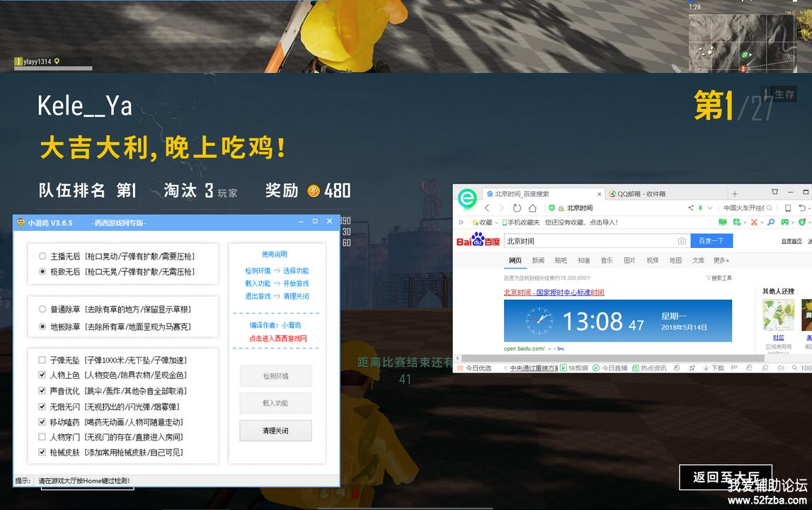Open 下载 downloads in browser status bar
This screenshot has width=812, height=510.
coord(714,368)
